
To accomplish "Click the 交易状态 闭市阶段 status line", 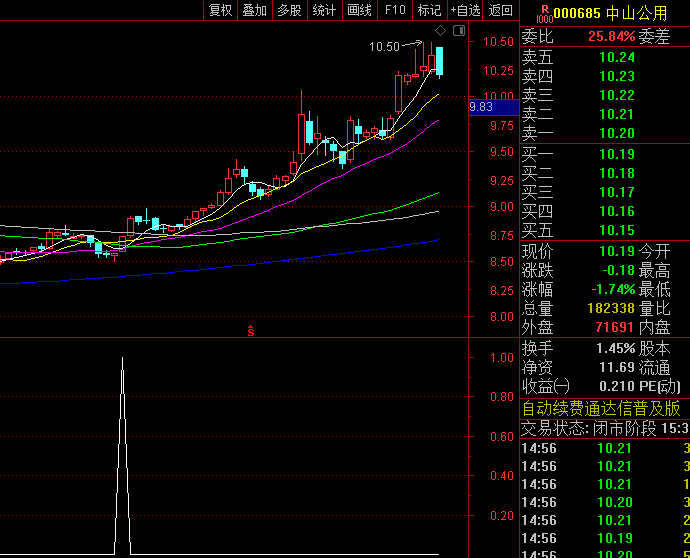I will click(605, 428).
